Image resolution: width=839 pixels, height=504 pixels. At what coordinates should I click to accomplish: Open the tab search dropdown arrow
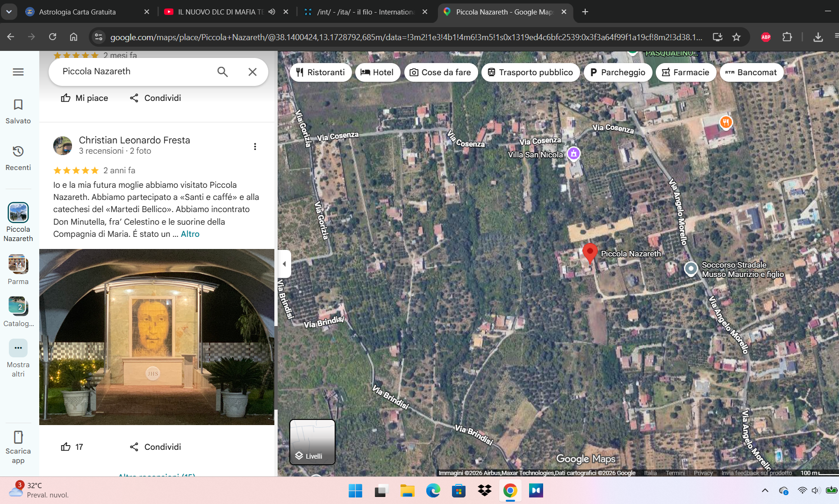9,12
